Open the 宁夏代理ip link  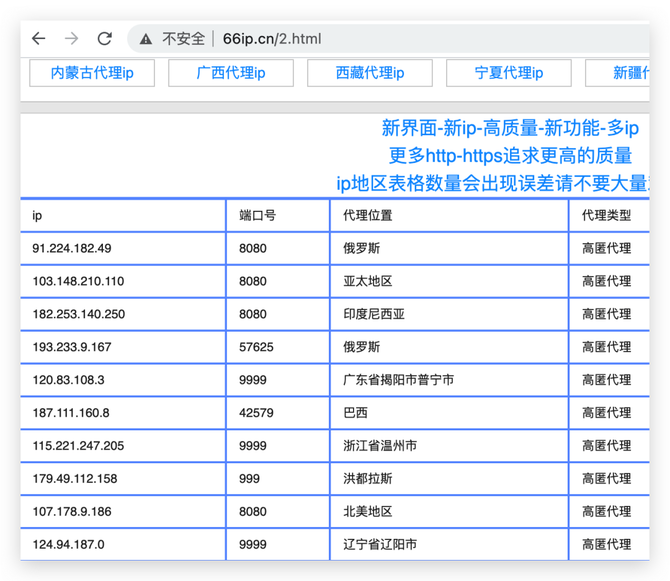508,73
